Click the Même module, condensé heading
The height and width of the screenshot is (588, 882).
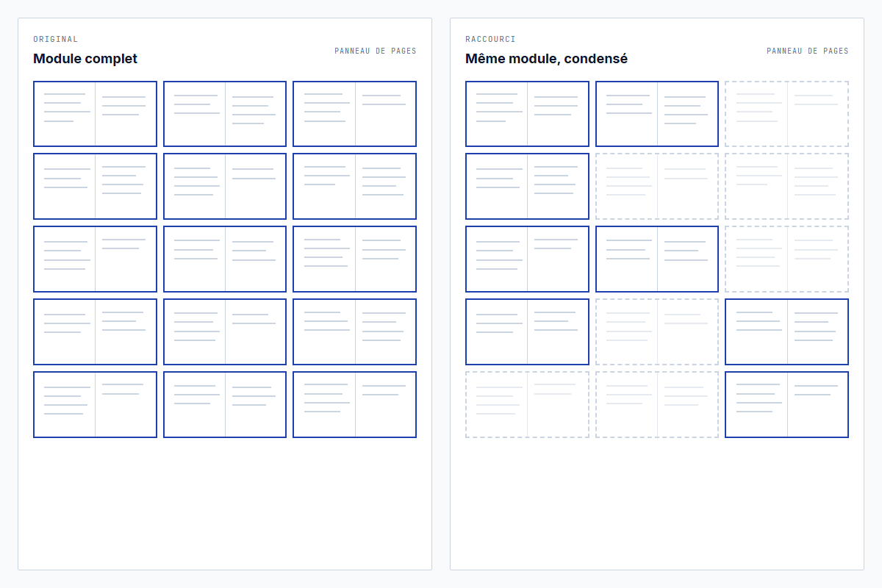coord(547,59)
